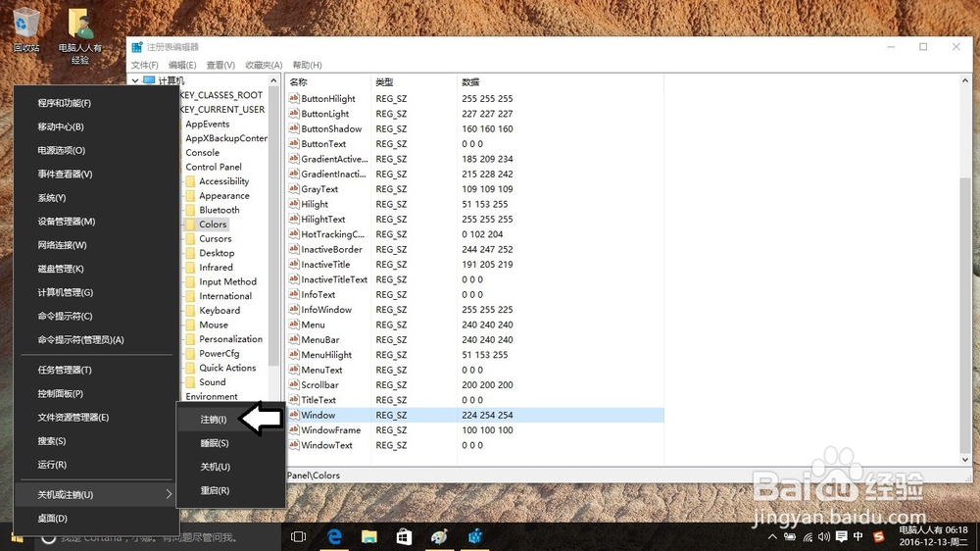Select the Desktop key in the tree
Screen dimensions: 980x551
pyautogui.click(x=217, y=253)
